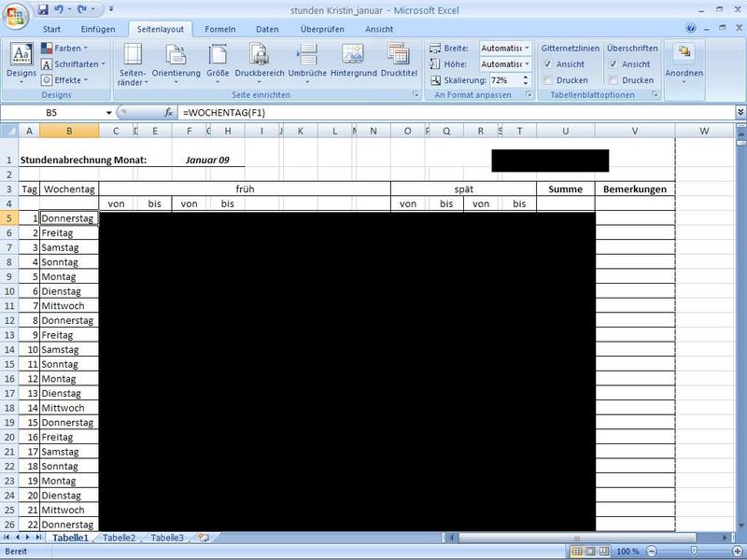747x560 pixels.
Task: Redo the last action
Action: (x=82, y=9)
